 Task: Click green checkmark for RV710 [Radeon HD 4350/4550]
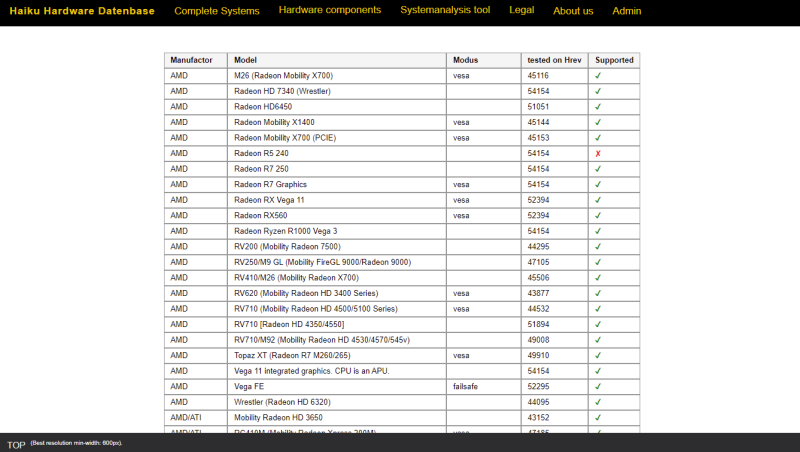[598, 324]
